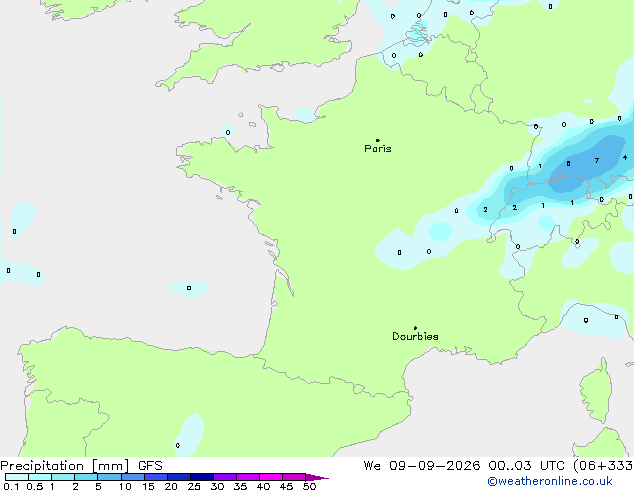Click the precipitation value 7 on map
Viewport: 634px width, 490px height.
597,161
